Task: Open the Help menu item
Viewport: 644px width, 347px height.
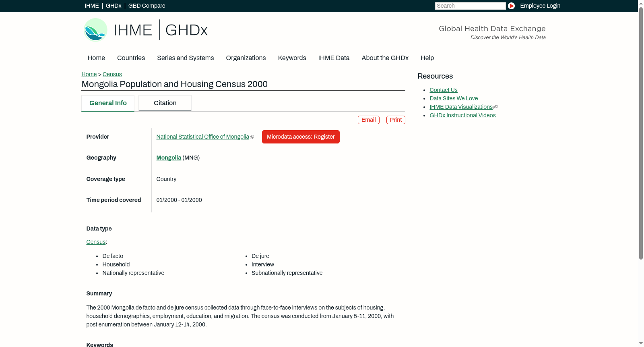Action: click(427, 58)
